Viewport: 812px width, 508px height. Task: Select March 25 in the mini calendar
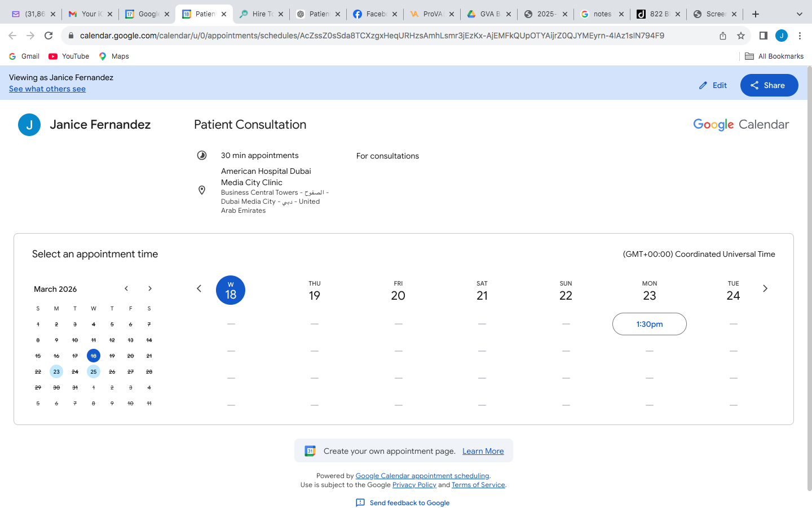(94, 371)
